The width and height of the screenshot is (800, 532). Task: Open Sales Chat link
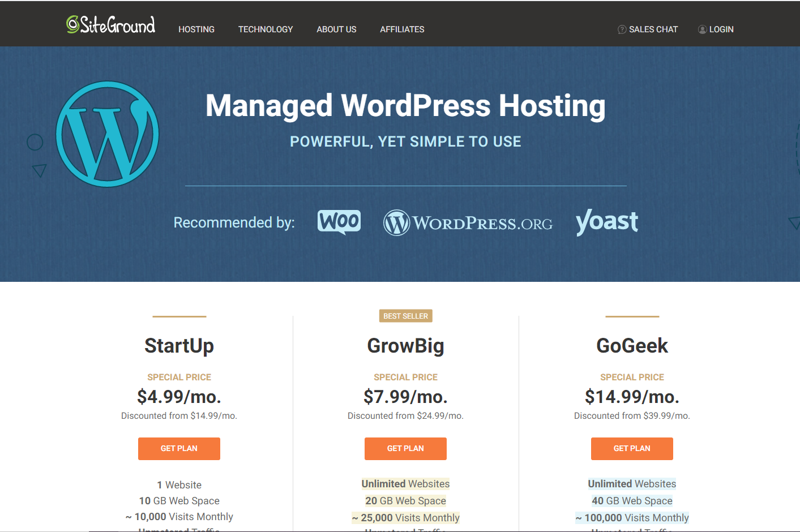click(653, 29)
